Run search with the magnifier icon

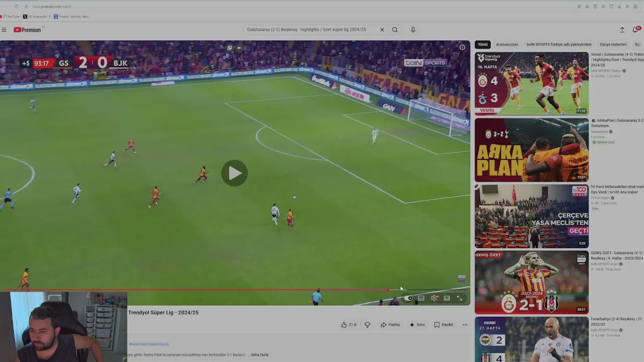[x=395, y=30]
